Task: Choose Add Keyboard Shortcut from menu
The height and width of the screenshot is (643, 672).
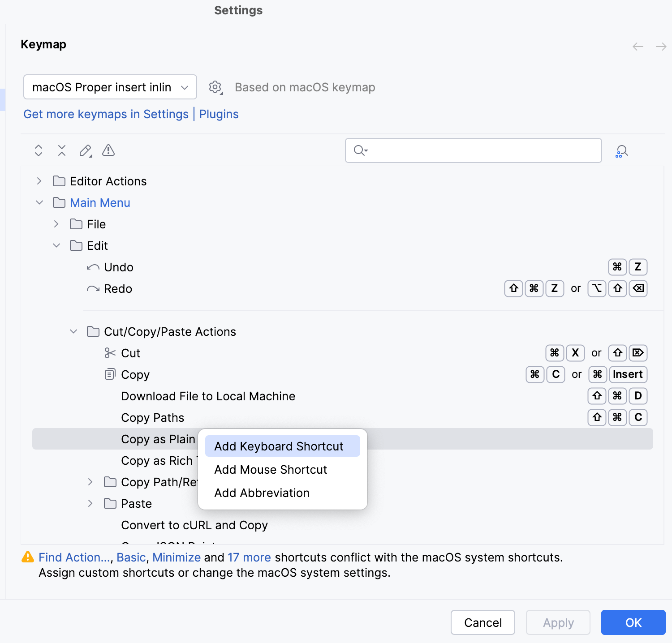Action: [278, 446]
